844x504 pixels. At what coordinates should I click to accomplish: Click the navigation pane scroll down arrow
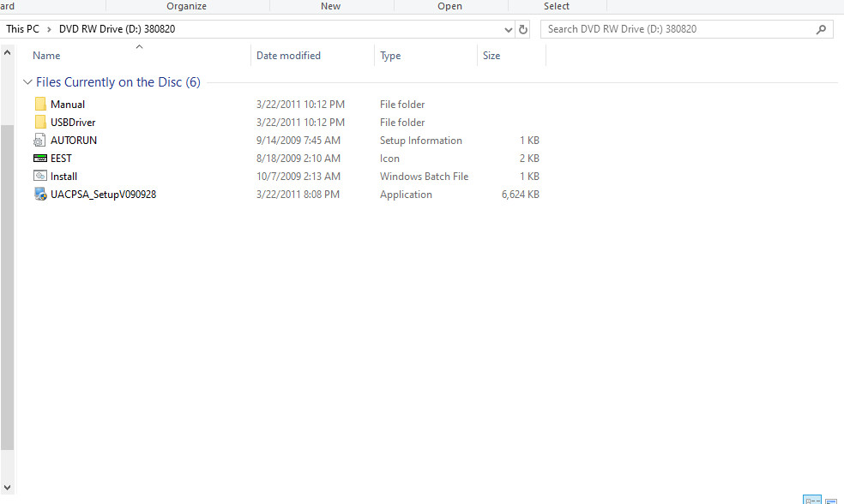point(7,488)
